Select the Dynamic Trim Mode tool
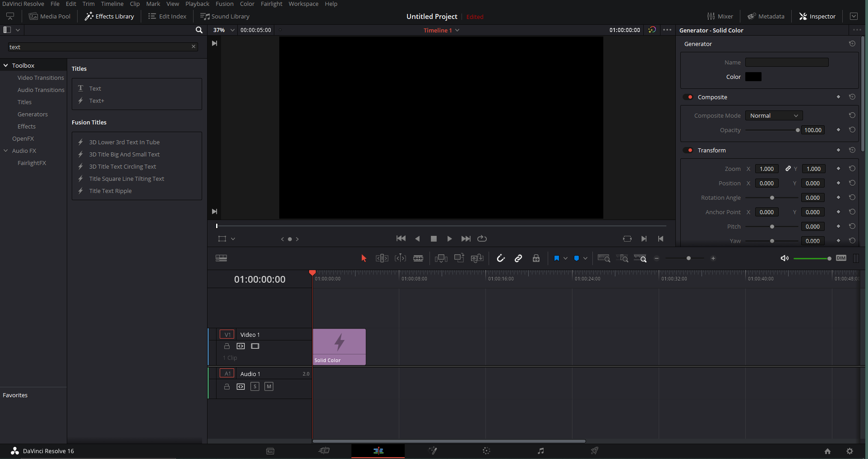 tap(400, 258)
